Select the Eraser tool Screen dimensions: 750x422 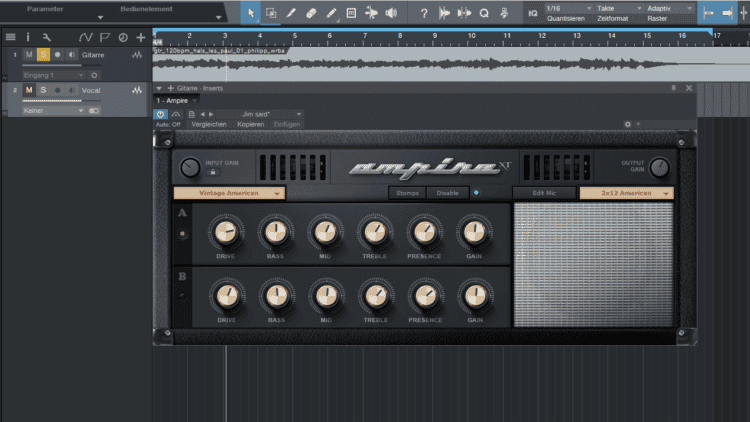coord(310,13)
